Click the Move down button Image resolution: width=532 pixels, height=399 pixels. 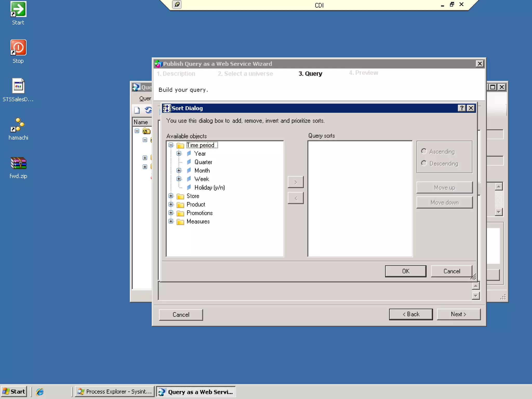click(444, 202)
